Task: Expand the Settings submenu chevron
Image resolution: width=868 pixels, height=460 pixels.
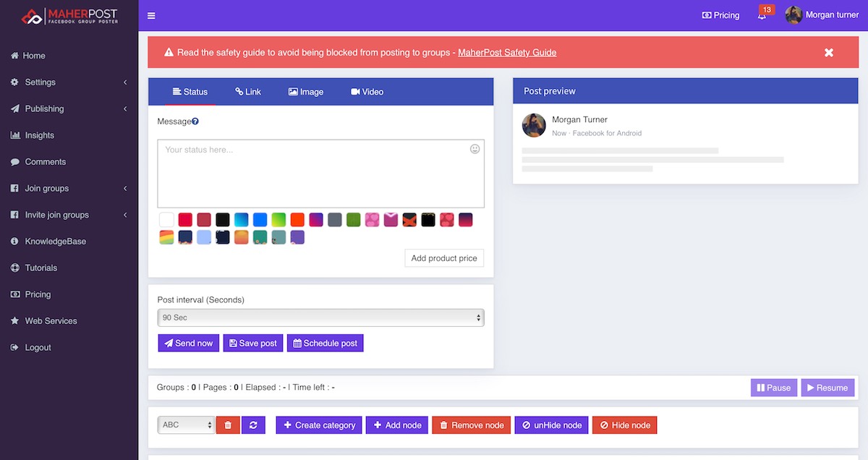Action: click(x=125, y=82)
